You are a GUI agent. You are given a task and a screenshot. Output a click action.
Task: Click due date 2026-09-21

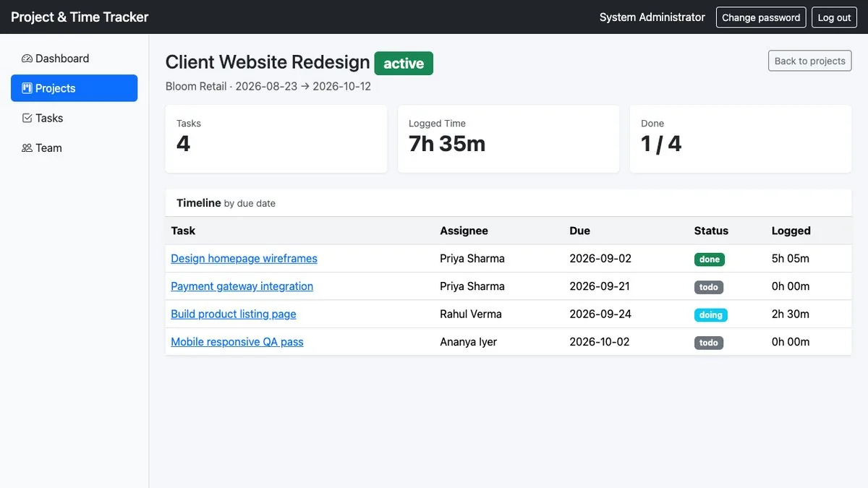pyautogui.click(x=600, y=286)
